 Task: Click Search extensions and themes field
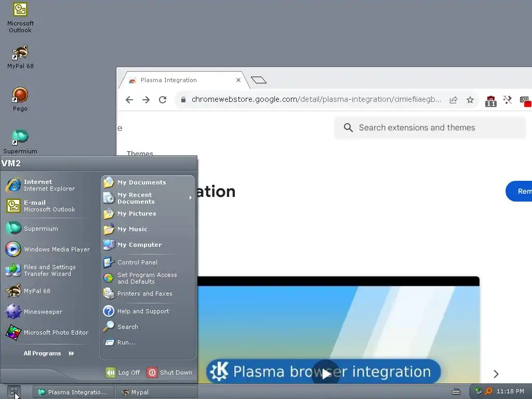pos(430,128)
